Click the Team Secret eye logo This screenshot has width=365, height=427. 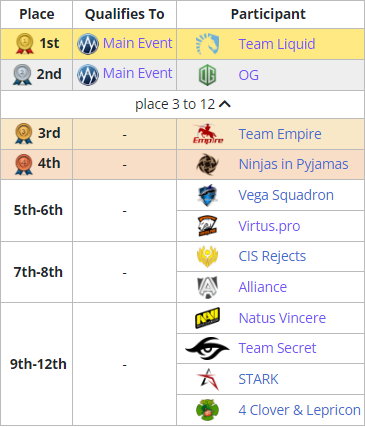[207, 348]
